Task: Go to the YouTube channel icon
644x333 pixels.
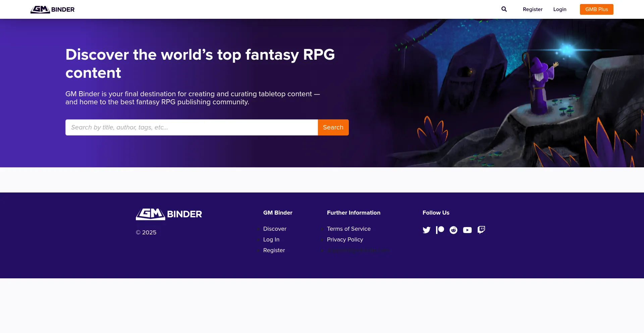Action: click(x=467, y=230)
